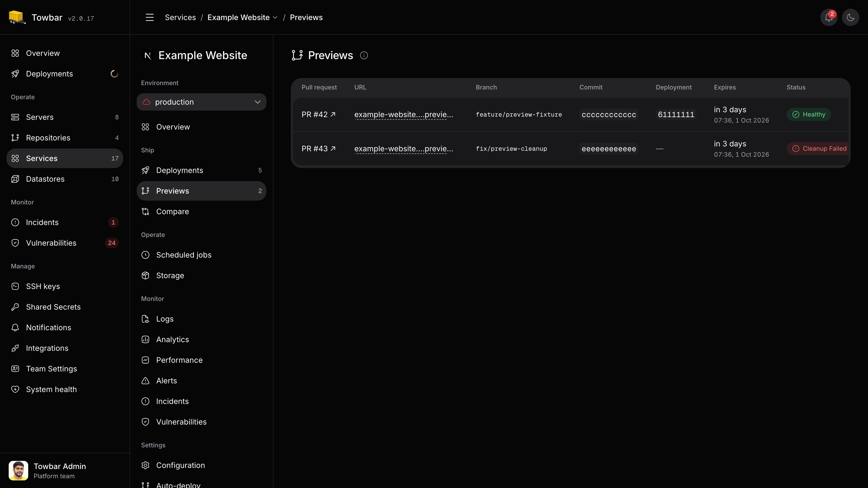The image size is (868, 488).
Task: Click Services breadcrumb link
Action: (x=180, y=18)
